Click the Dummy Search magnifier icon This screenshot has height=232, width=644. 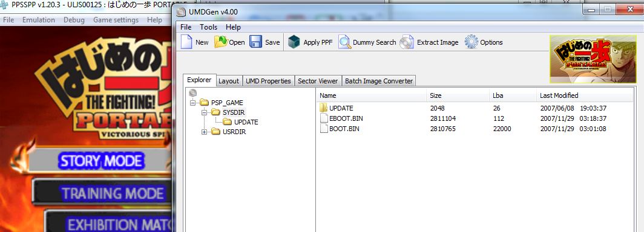pos(344,42)
